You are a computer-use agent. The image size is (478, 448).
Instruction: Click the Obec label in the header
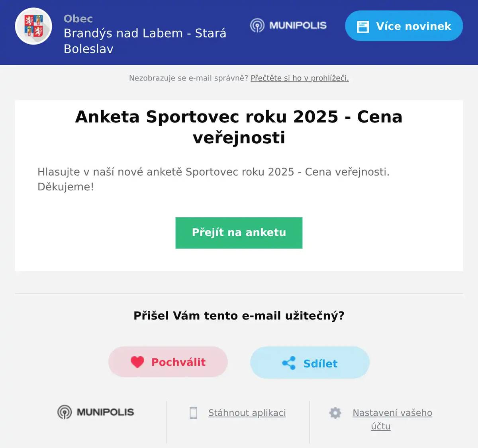click(78, 19)
